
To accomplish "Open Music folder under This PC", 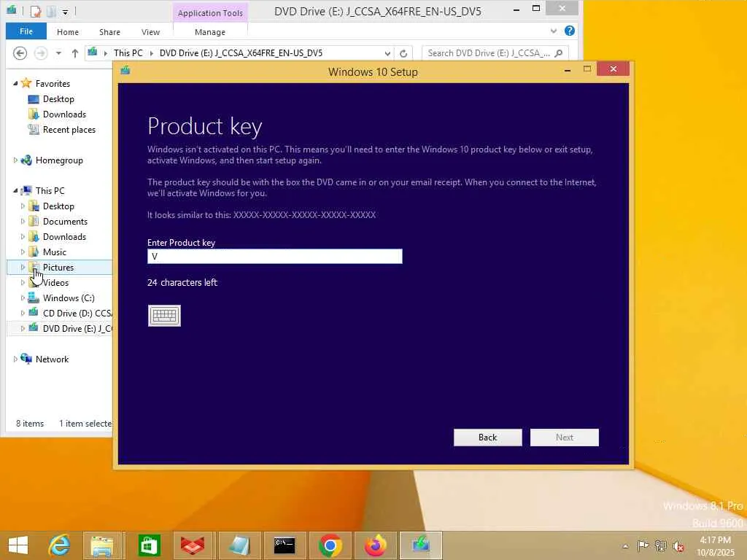I will tap(54, 252).
